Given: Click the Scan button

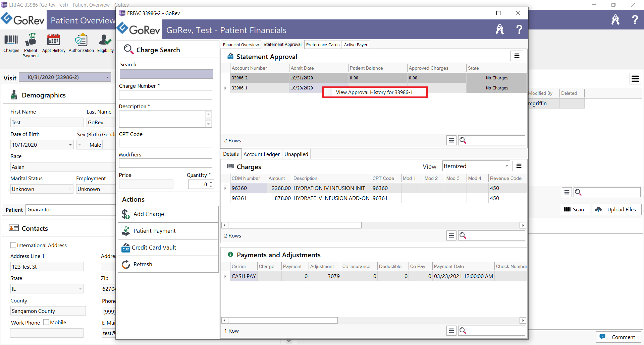Looking at the screenshot, I should [575, 209].
